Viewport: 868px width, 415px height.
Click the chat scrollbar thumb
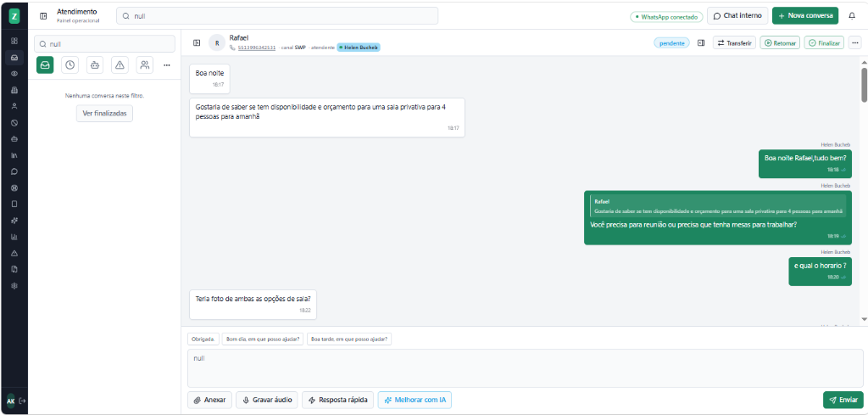coord(864,84)
